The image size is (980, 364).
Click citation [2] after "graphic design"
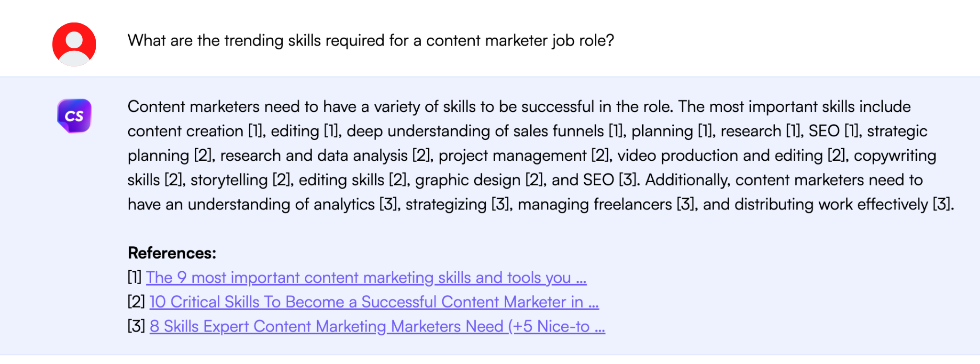point(534,180)
